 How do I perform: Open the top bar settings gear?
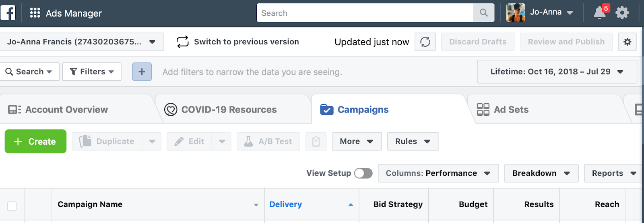622,13
